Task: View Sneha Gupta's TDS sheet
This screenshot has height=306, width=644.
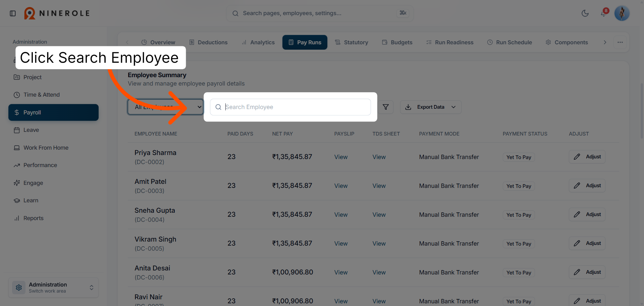Action: click(x=379, y=215)
